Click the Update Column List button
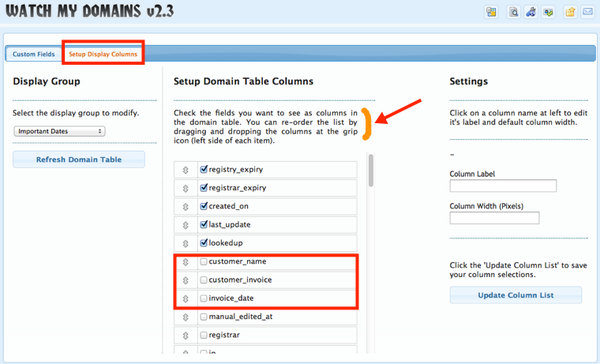 pyautogui.click(x=516, y=295)
